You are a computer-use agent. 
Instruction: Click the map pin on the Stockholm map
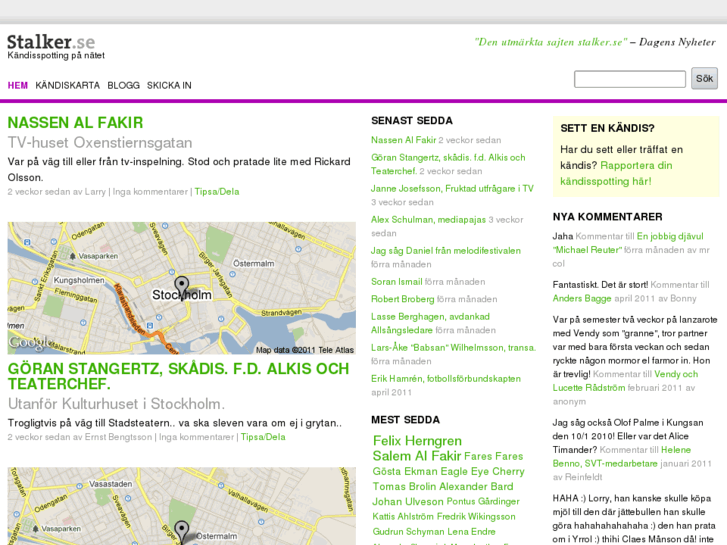pos(182,287)
